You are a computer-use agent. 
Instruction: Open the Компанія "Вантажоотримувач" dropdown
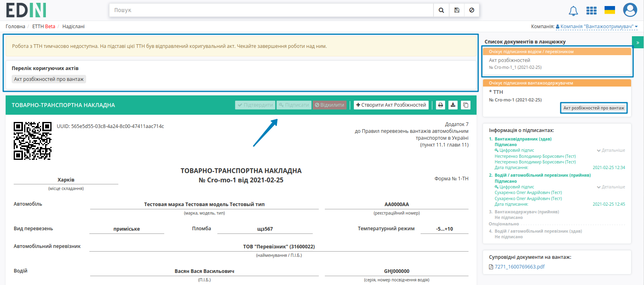(597, 27)
